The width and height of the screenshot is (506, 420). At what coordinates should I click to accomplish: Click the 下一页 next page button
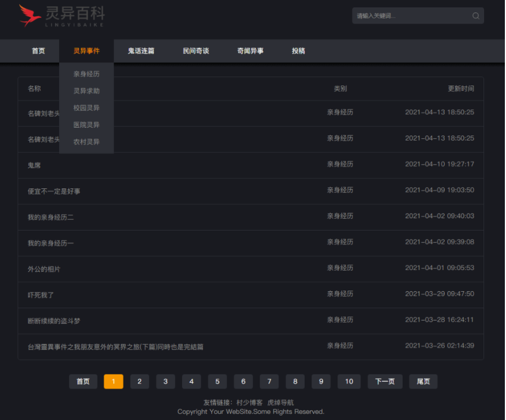(x=385, y=382)
